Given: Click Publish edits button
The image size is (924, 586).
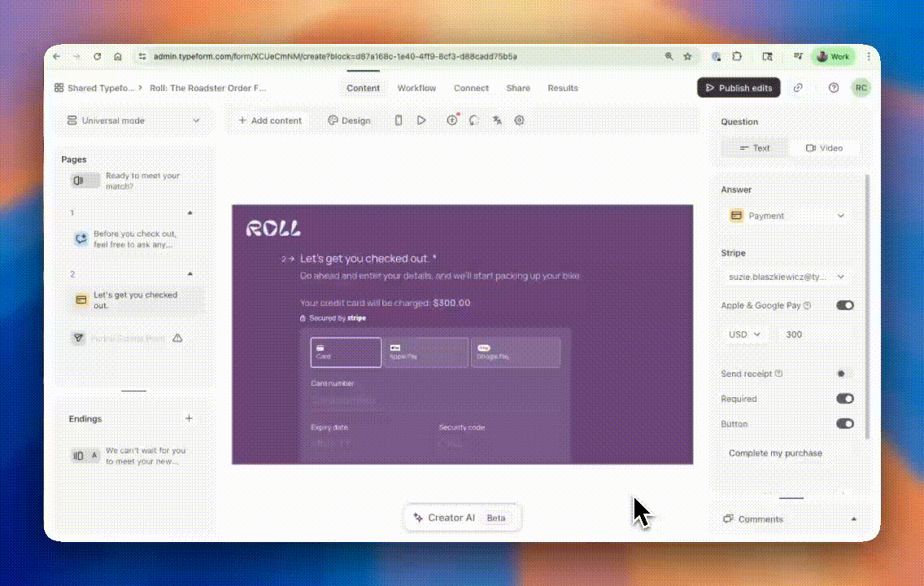Looking at the screenshot, I should coord(739,88).
